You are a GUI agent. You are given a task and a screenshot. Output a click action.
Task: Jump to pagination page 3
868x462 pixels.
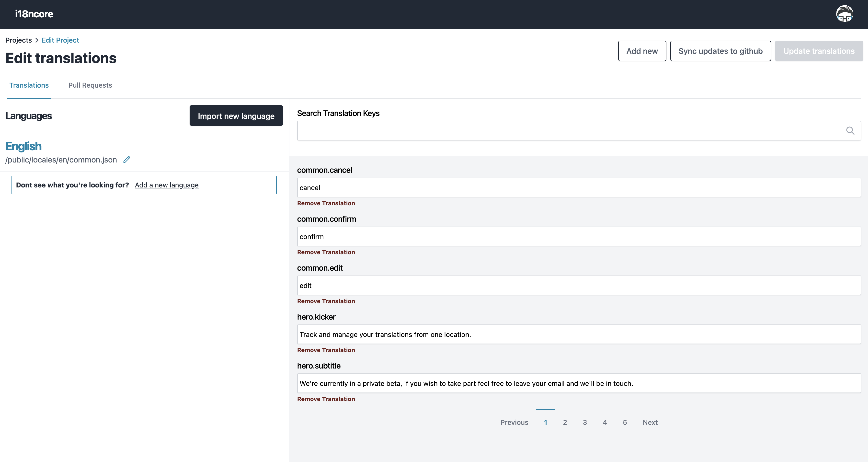point(585,422)
